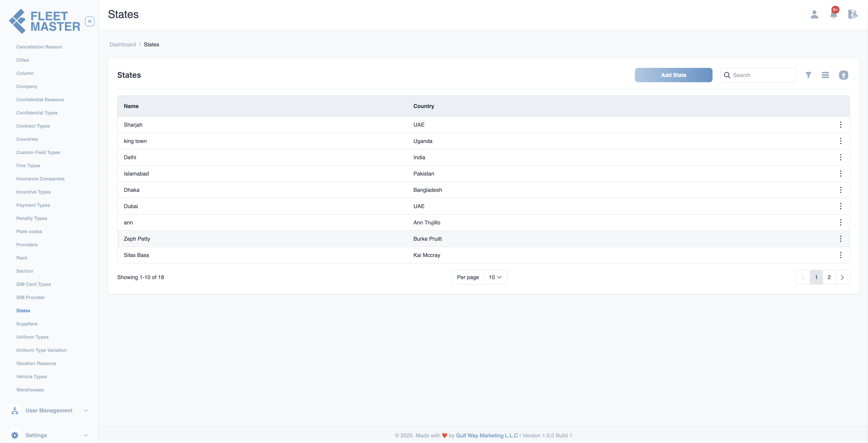Click the Settings gear icon
This screenshot has width=868, height=443.
pos(15,435)
